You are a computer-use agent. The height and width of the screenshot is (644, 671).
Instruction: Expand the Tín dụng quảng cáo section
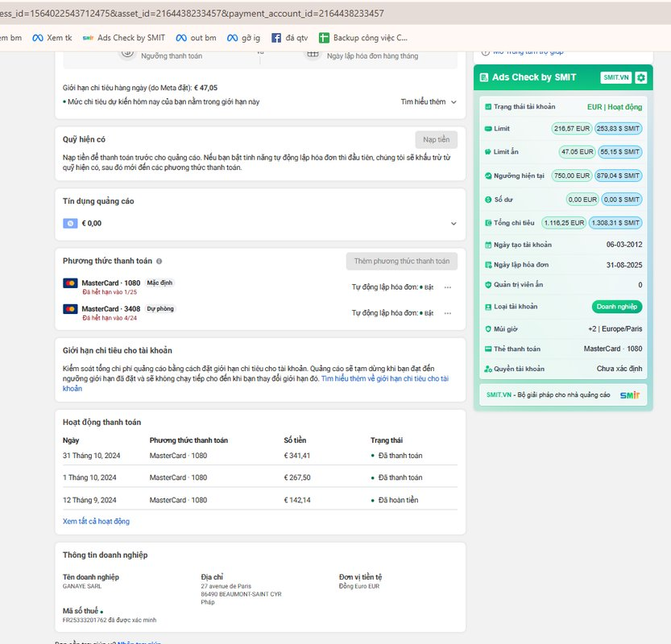coord(454,224)
